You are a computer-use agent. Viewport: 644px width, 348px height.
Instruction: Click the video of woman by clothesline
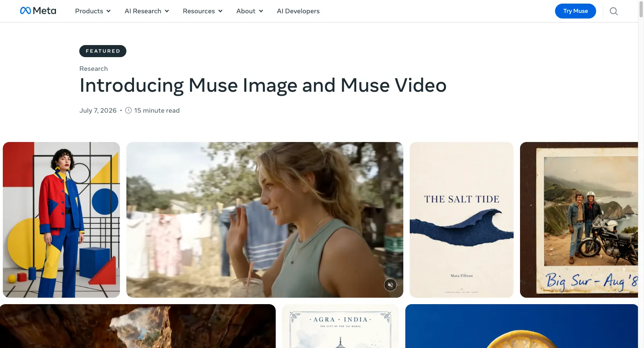(264, 220)
